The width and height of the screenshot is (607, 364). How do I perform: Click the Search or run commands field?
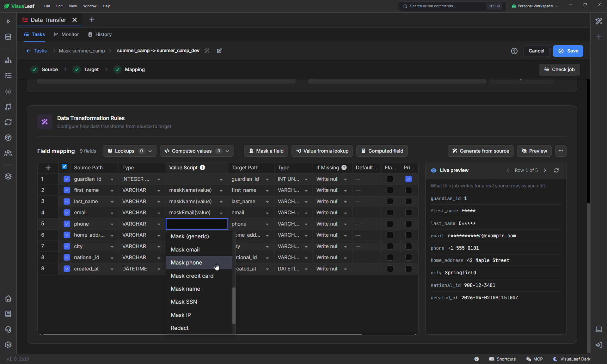[452, 6]
